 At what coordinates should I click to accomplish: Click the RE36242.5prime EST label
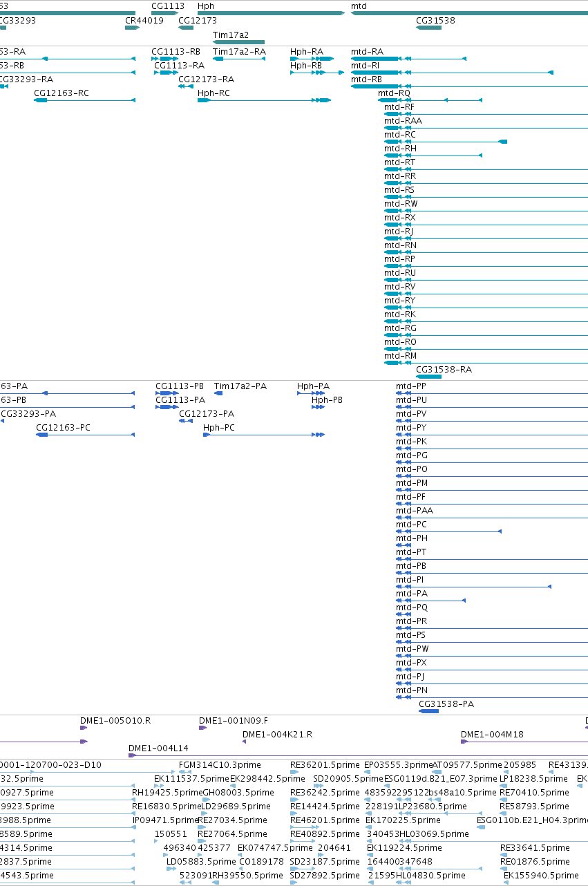pos(325,793)
